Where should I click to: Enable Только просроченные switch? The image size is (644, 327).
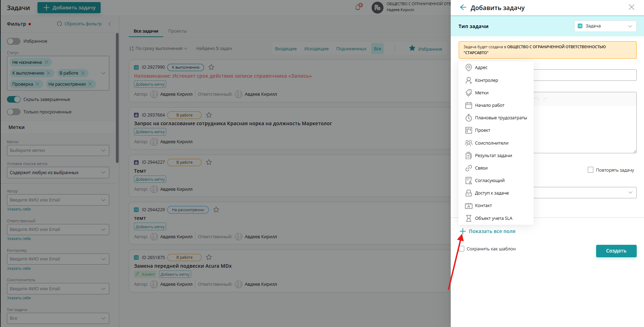(x=14, y=112)
